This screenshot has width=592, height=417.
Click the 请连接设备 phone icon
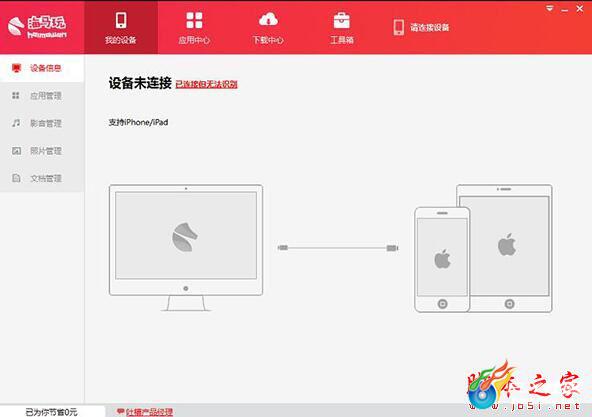pos(399,27)
